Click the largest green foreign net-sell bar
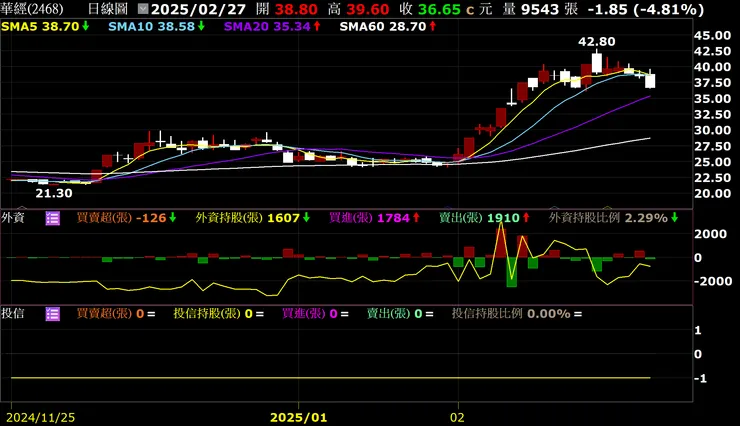Image resolution: width=740 pixels, height=426 pixels. point(512,272)
